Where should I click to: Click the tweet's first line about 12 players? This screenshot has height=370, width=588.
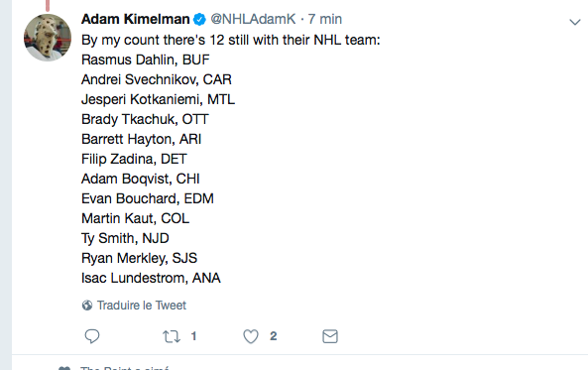click(x=231, y=40)
